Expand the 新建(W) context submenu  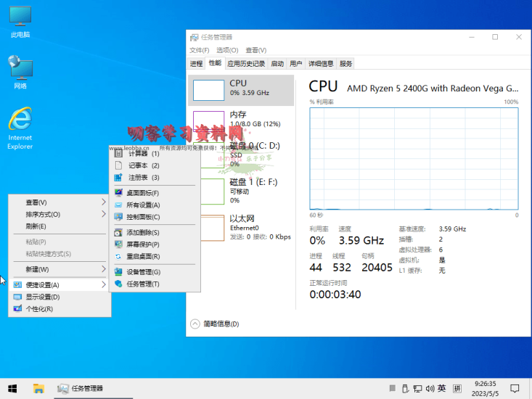click(60, 269)
